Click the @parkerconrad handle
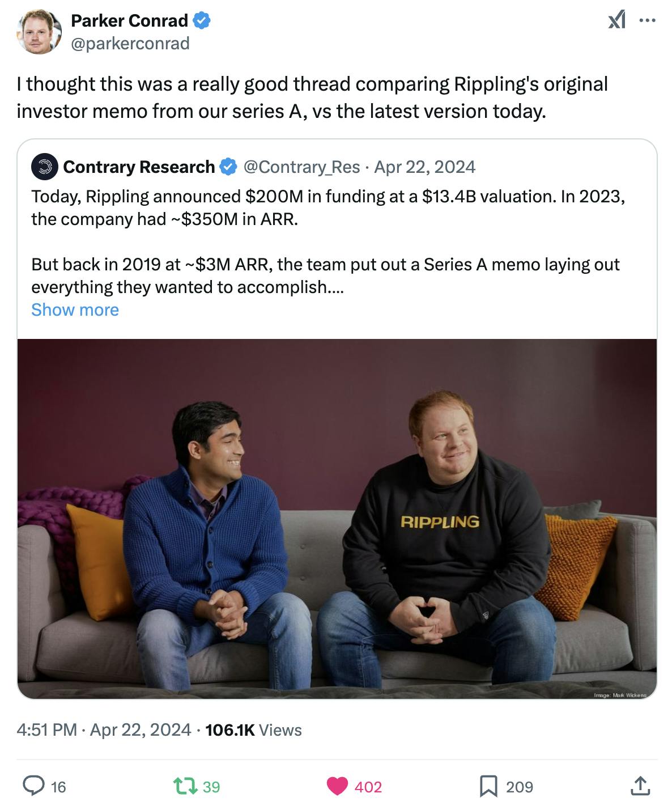The image size is (672, 806). click(x=130, y=44)
